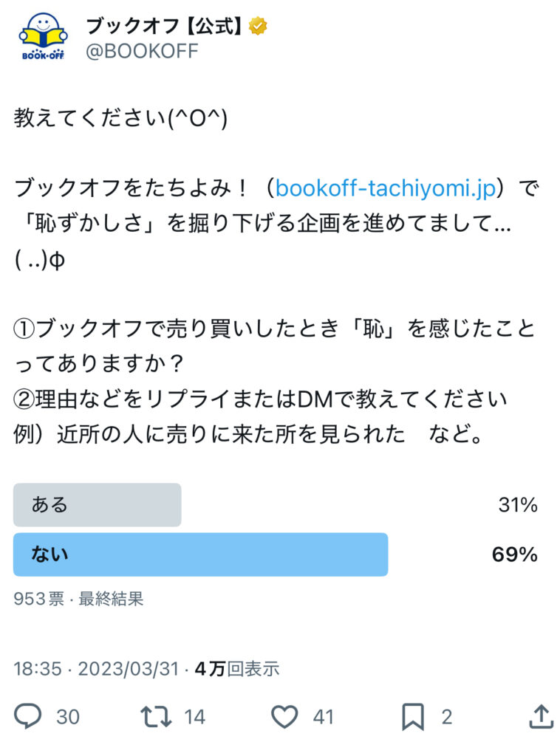Open the share upload icon

541,716
